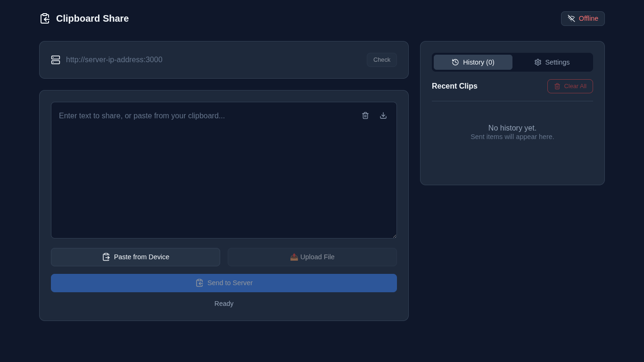
Task: Click the download icon in the text area
Action: pos(383,115)
